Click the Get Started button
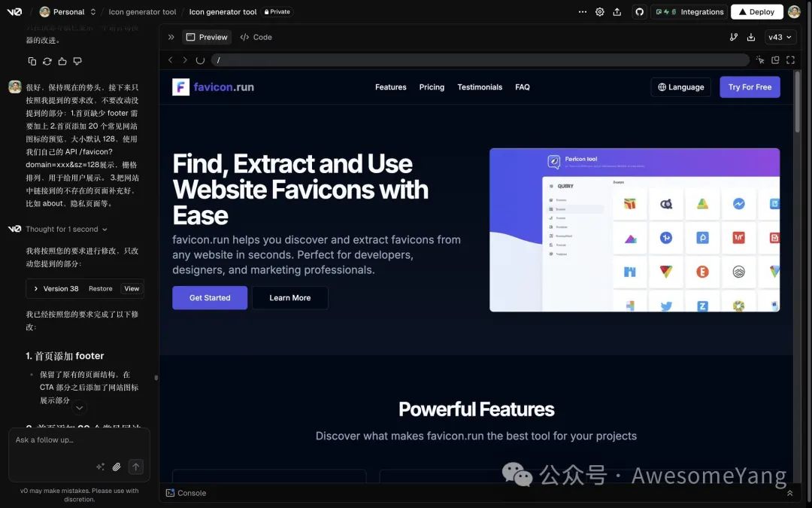812x508 pixels. [210, 297]
